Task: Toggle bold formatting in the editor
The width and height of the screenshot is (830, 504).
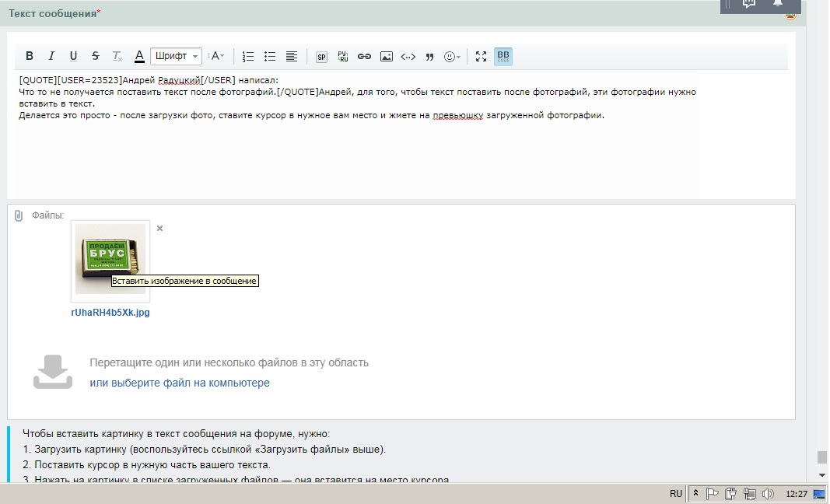Action: (30, 56)
